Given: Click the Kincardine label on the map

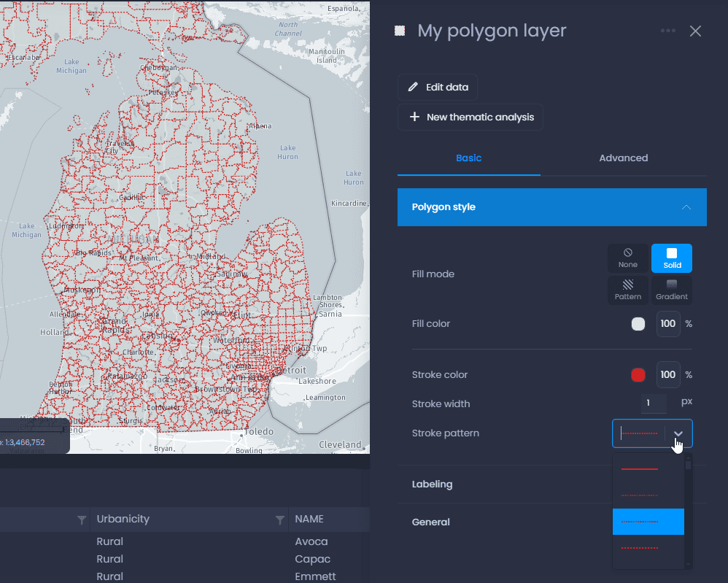Looking at the screenshot, I should coord(349,204).
